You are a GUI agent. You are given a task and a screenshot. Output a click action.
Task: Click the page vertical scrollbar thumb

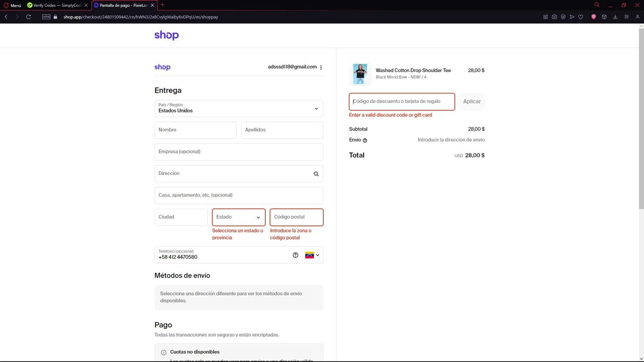click(641, 118)
